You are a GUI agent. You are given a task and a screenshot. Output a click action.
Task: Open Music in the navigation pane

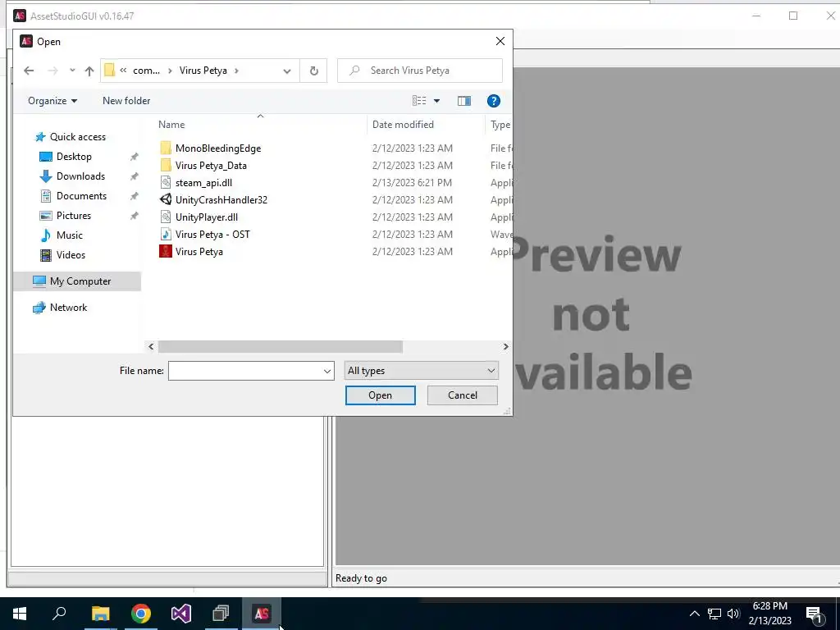[69, 235]
